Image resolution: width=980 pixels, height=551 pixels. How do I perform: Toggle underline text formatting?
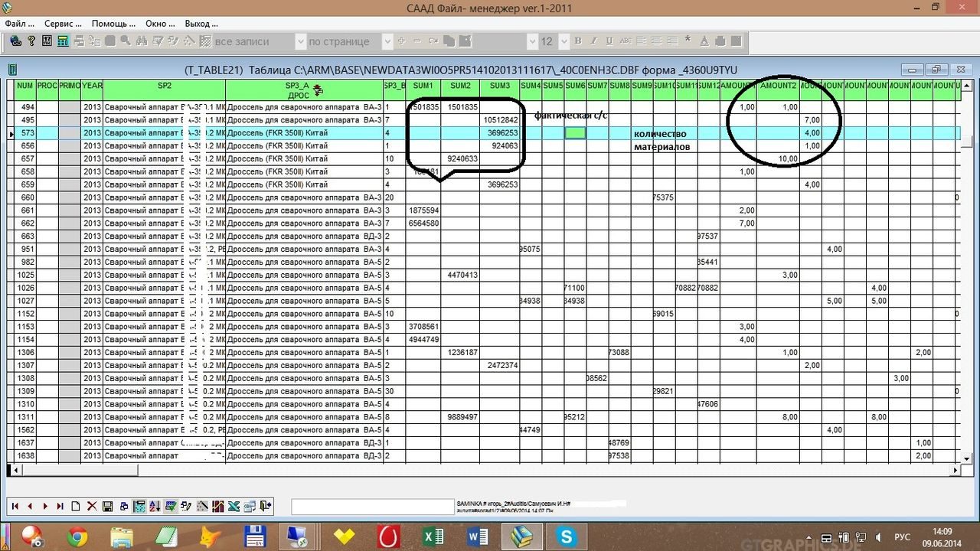tap(609, 41)
